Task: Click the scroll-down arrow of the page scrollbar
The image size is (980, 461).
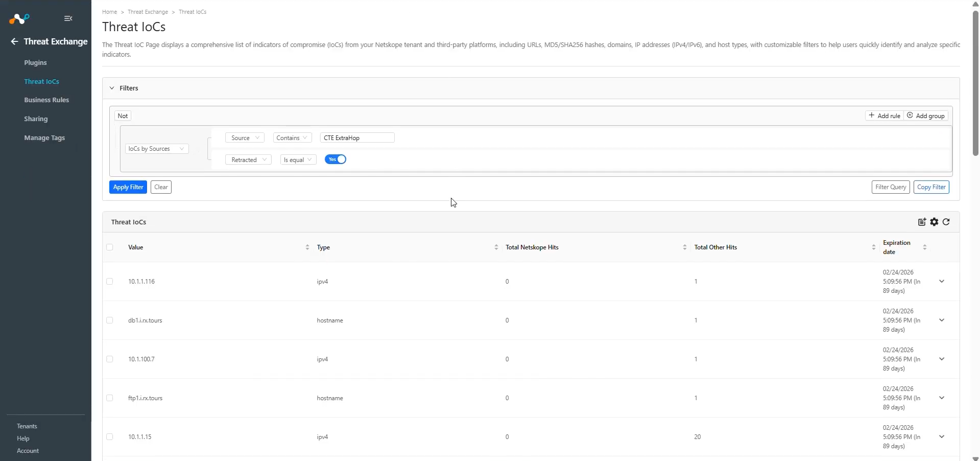Action: click(x=975, y=458)
